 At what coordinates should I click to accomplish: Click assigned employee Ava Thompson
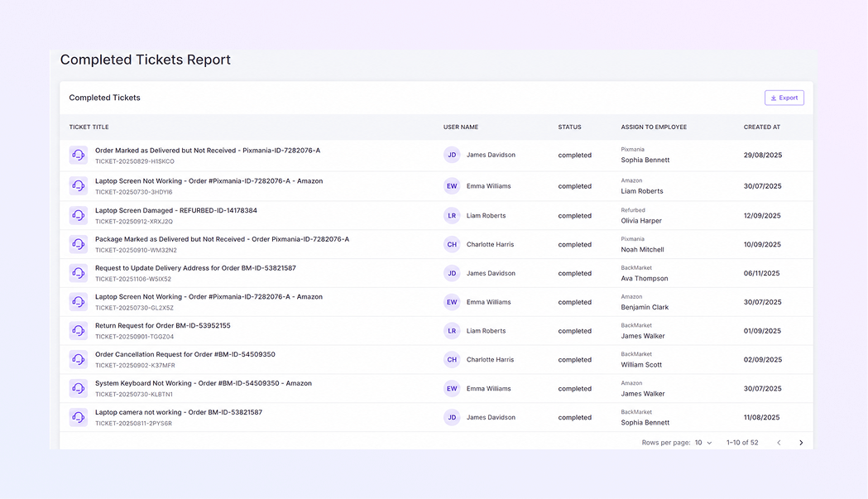(x=645, y=278)
